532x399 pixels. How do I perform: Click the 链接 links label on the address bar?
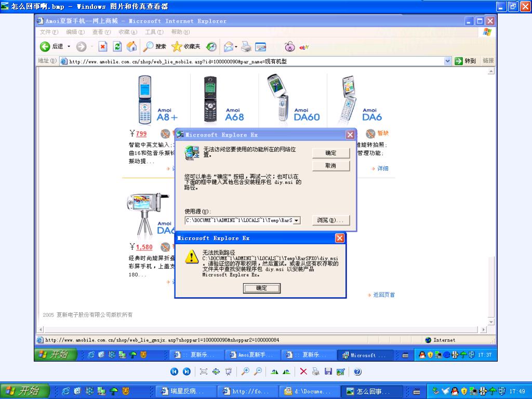click(x=488, y=61)
